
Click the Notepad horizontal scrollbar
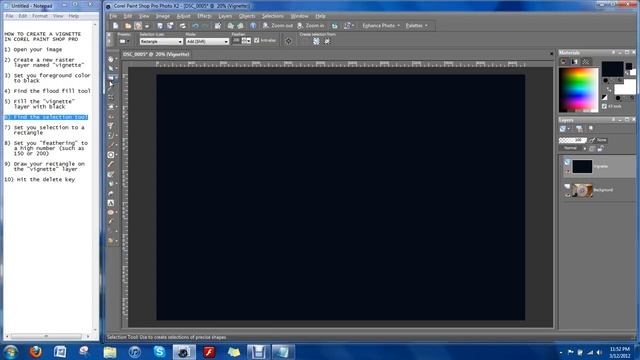point(46,336)
